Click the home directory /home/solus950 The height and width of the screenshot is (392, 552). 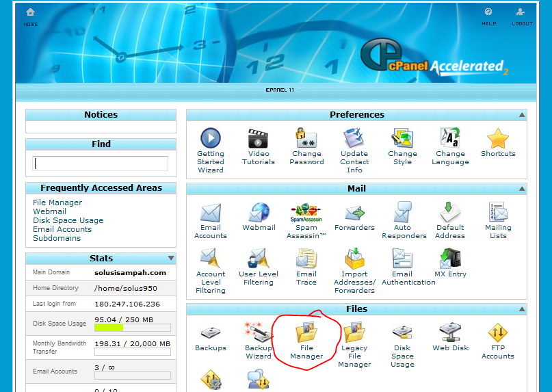126,288
